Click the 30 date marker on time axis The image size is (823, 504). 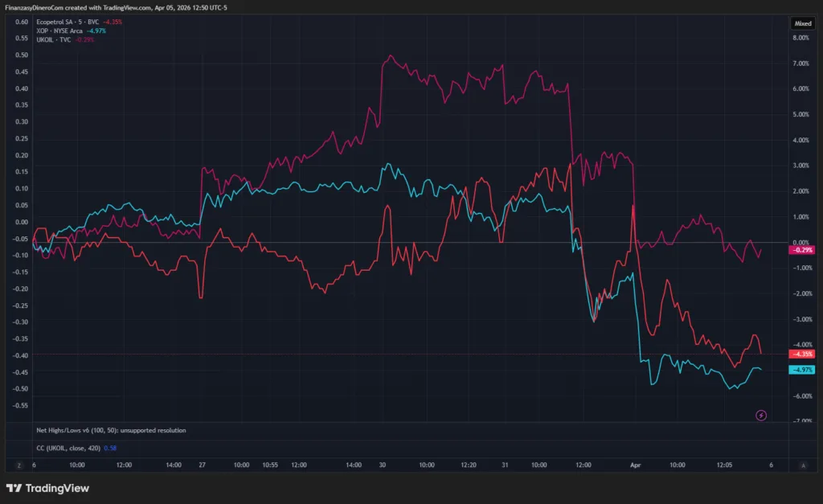click(x=383, y=465)
